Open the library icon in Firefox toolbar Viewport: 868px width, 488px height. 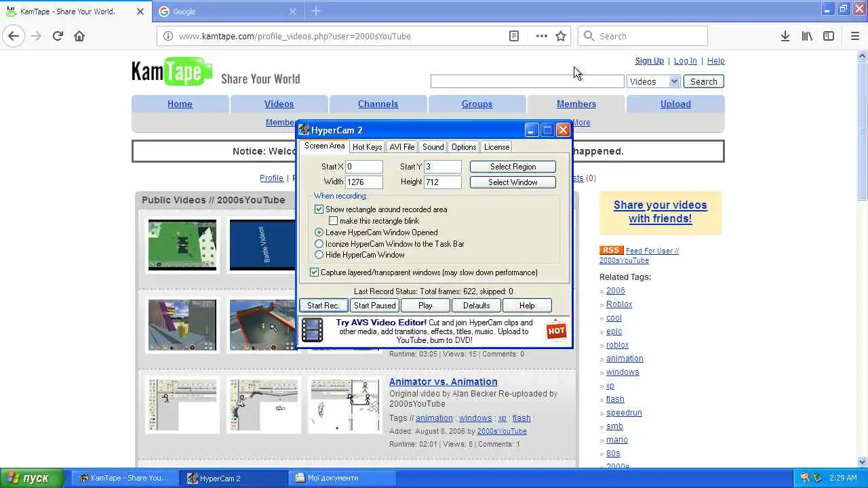[x=807, y=36]
